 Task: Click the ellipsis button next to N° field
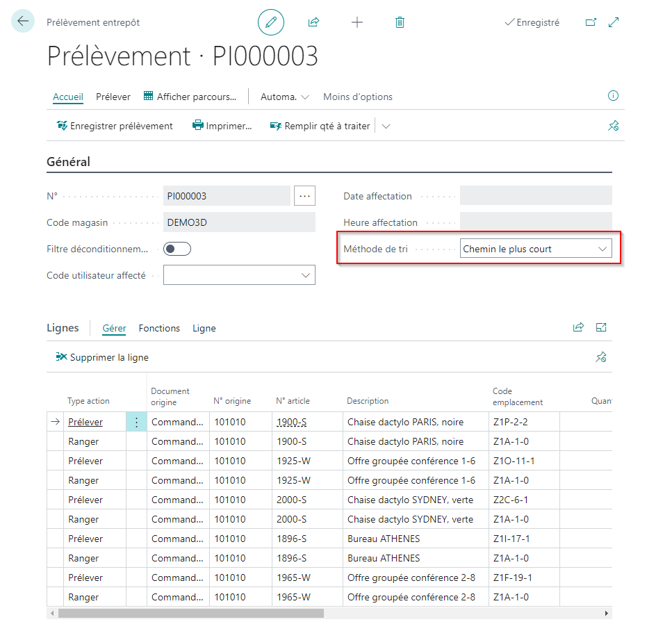(x=304, y=196)
